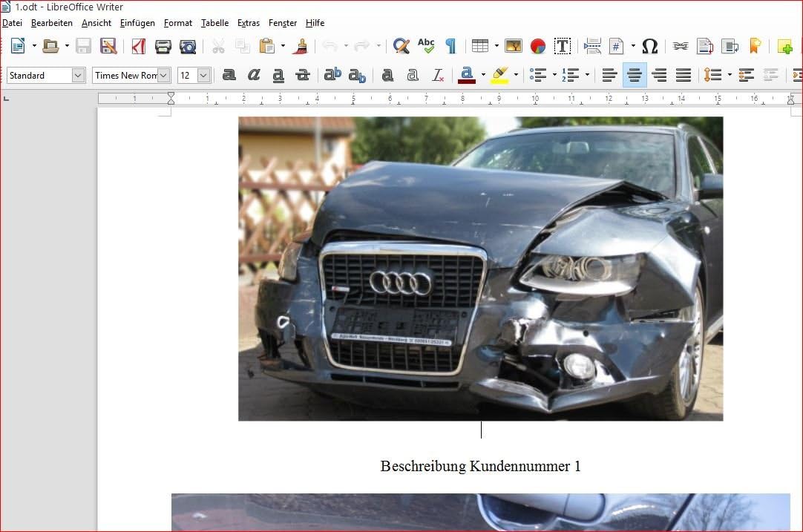Toggle italic text formatting
The image size is (803, 532).
click(x=254, y=75)
